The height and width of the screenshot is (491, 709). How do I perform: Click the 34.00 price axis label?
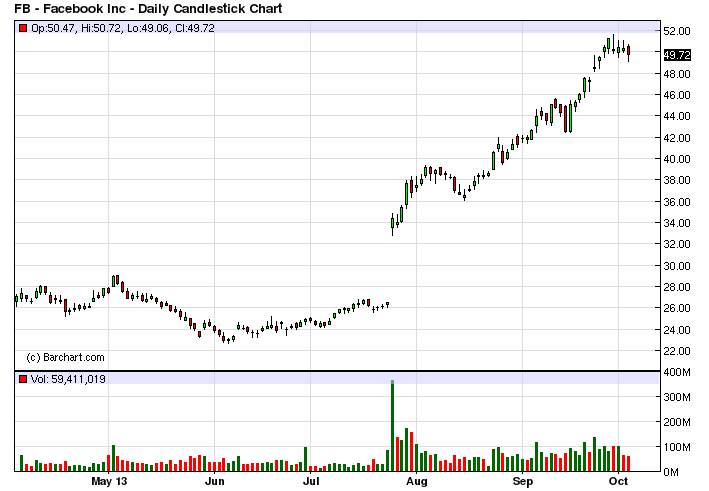point(677,223)
